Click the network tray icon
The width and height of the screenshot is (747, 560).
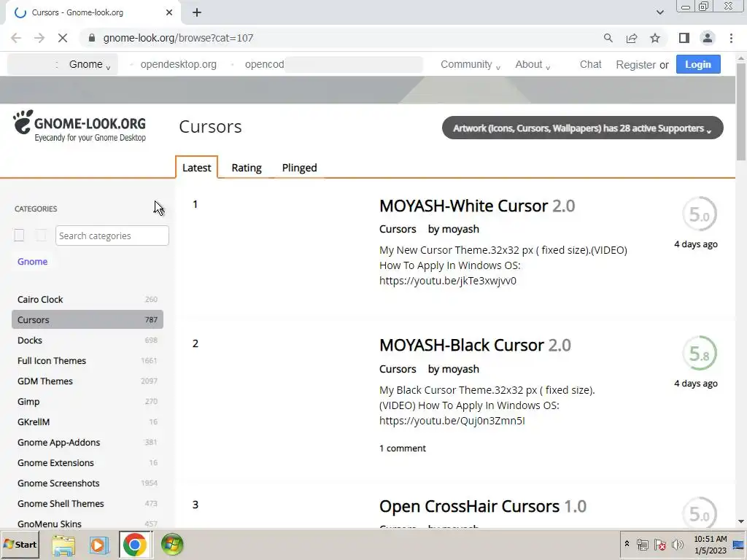[643, 545]
